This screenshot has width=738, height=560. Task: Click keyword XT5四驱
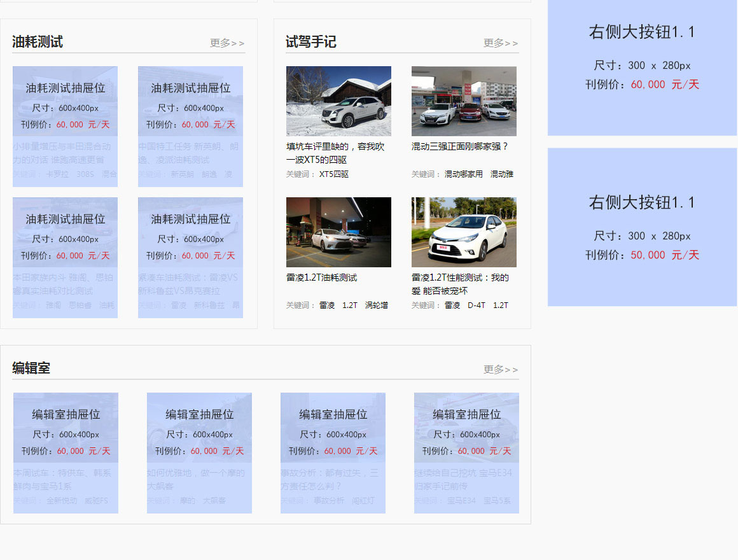click(x=334, y=174)
